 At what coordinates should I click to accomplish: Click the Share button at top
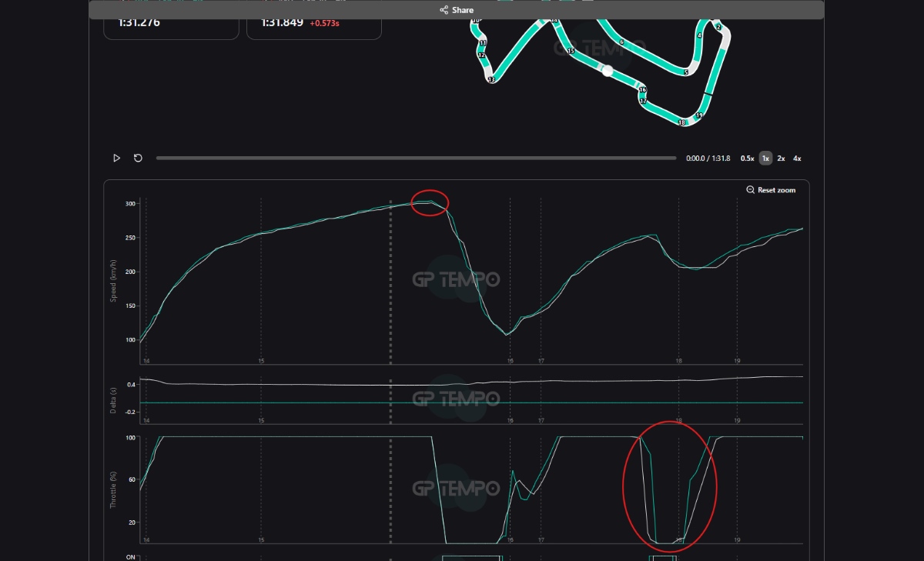457,10
